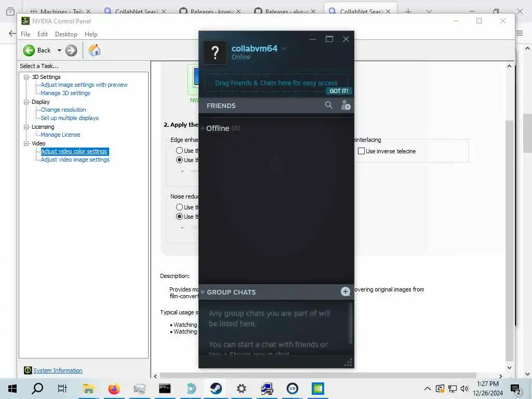Switch to Firefox on taskbar
This screenshot has height=399, width=532.
(x=114, y=389)
